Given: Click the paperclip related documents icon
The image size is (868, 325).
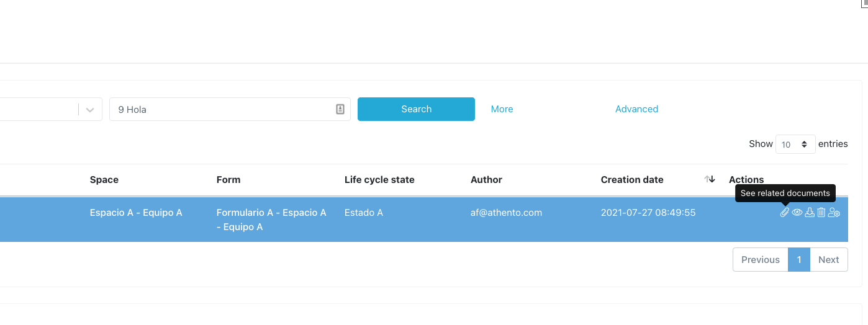Looking at the screenshot, I should click(785, 213).
